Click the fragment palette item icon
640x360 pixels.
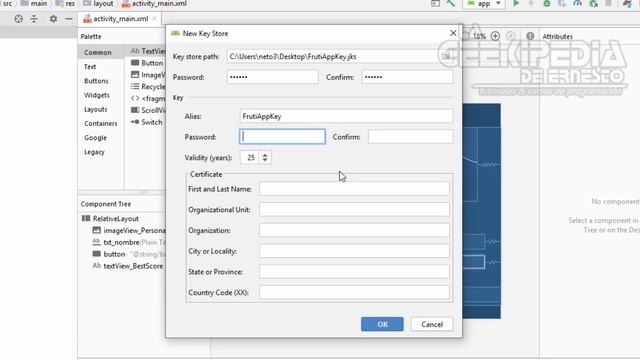pos(135,98)
